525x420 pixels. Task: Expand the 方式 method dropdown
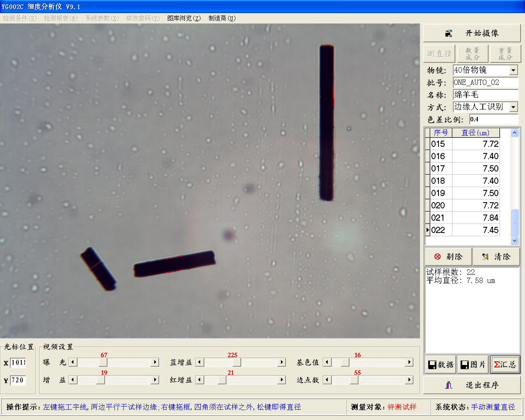[x=514, y=107]
